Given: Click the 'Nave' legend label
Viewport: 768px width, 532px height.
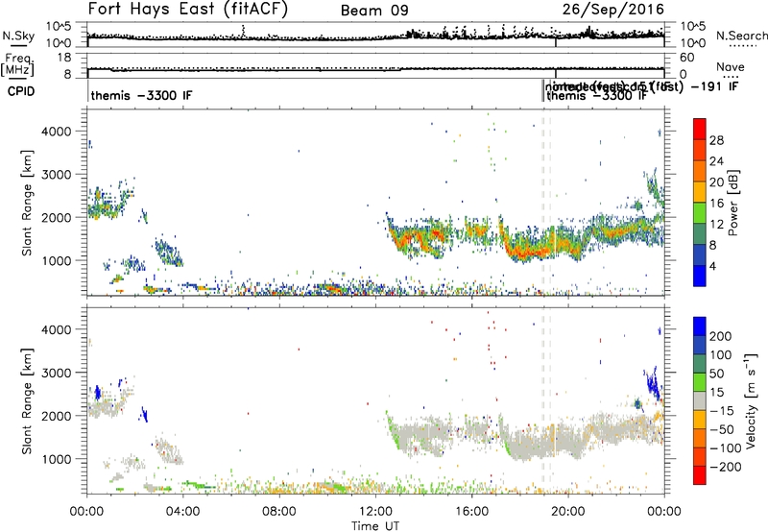Looking at the screenshot, I should click(730, 66).
